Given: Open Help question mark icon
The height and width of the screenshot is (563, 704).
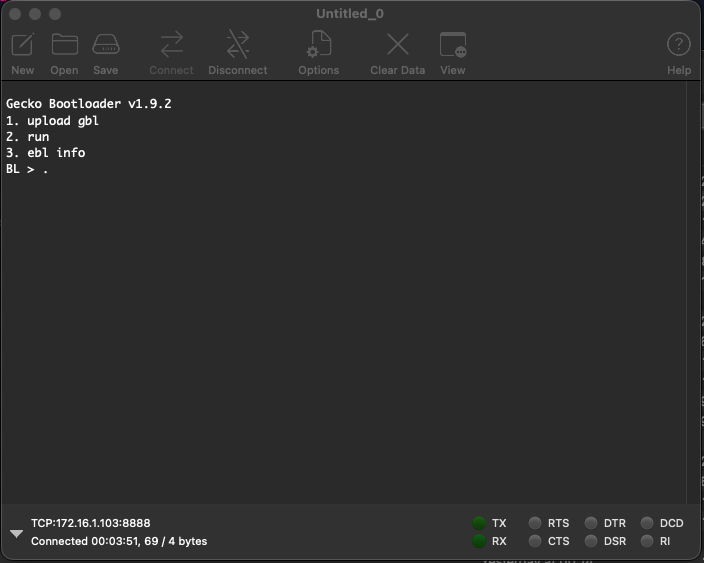Looking at the screenshot, I should click(678, 44).
